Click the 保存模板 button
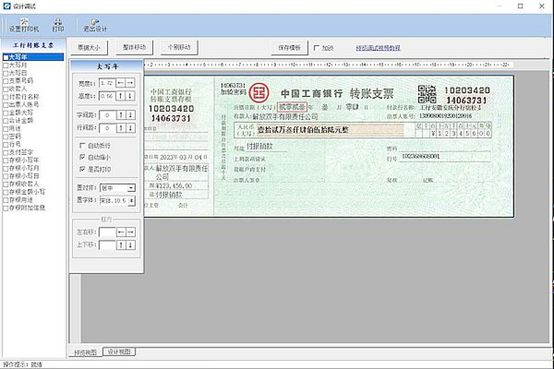The image size is (554, 369). coord(289,48)
